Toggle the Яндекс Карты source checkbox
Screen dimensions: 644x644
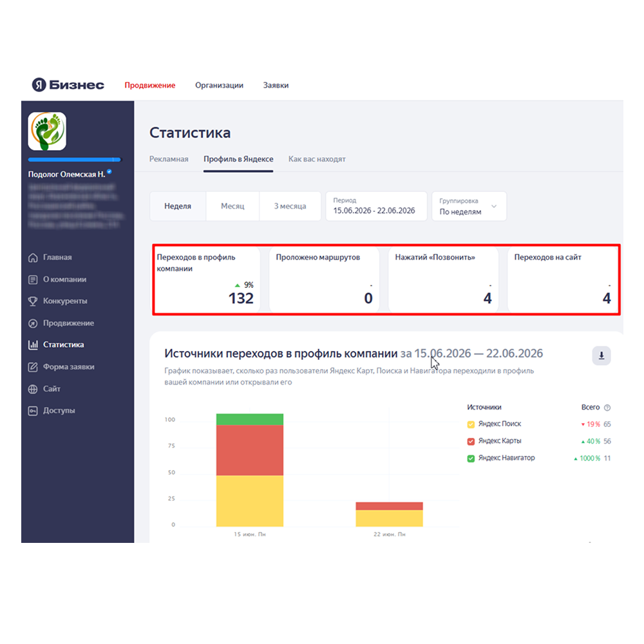471,442
